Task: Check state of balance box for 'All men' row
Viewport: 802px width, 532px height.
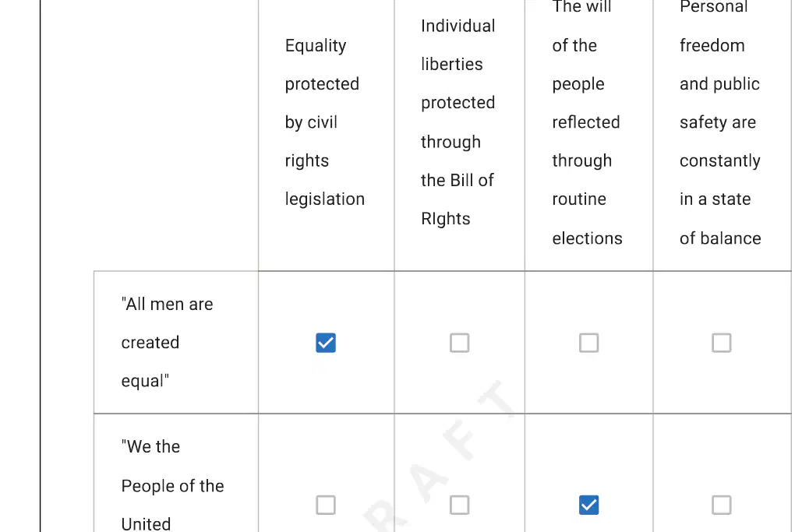Action: (721, 343)
